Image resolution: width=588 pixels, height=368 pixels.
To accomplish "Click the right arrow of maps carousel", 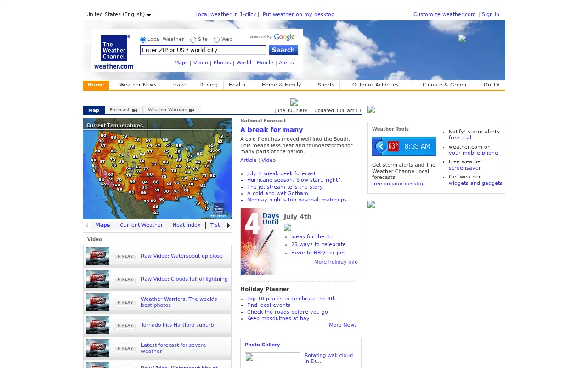I will point(228,225).
